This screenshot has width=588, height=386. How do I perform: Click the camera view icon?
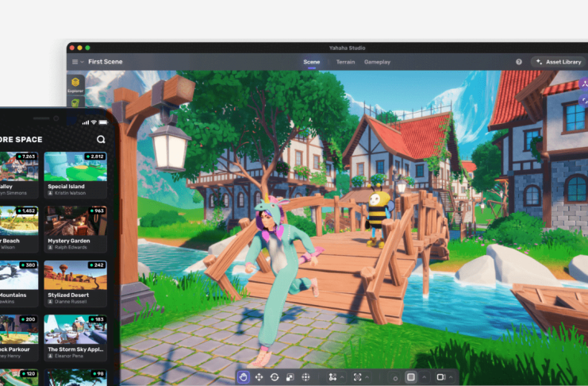pyautogui.click(x=440, y=377)
